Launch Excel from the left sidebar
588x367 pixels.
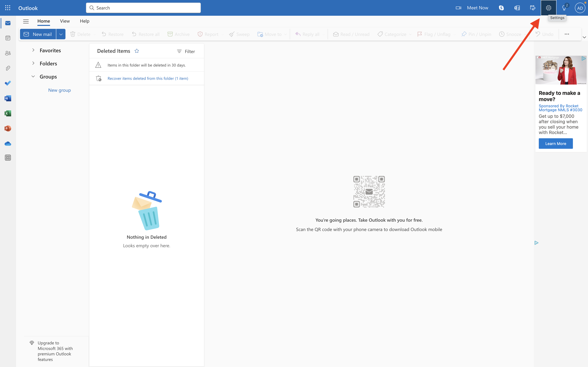8,113
